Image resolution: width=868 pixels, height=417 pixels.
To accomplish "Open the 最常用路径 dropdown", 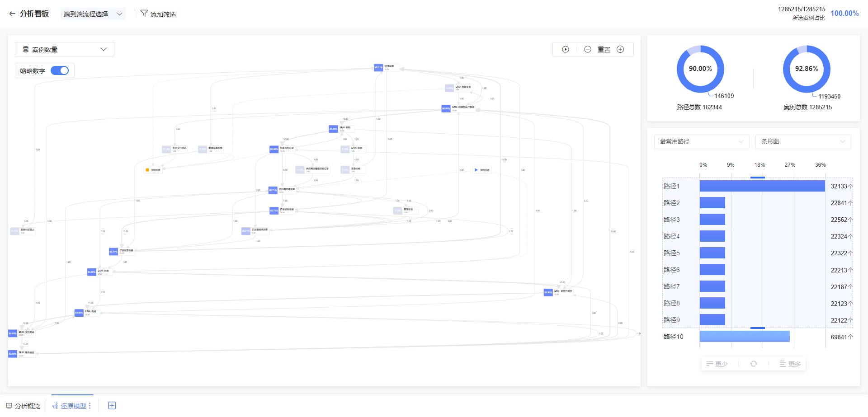I will [701, 141].
